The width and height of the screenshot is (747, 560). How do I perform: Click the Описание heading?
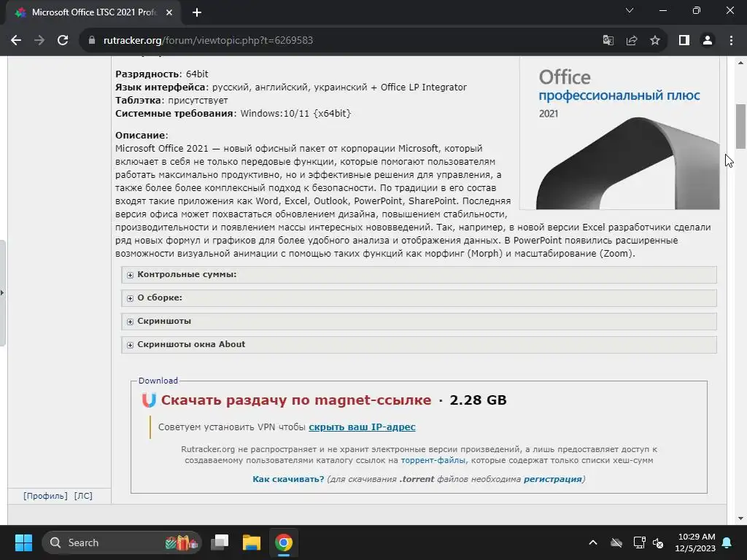click(142, 135)
